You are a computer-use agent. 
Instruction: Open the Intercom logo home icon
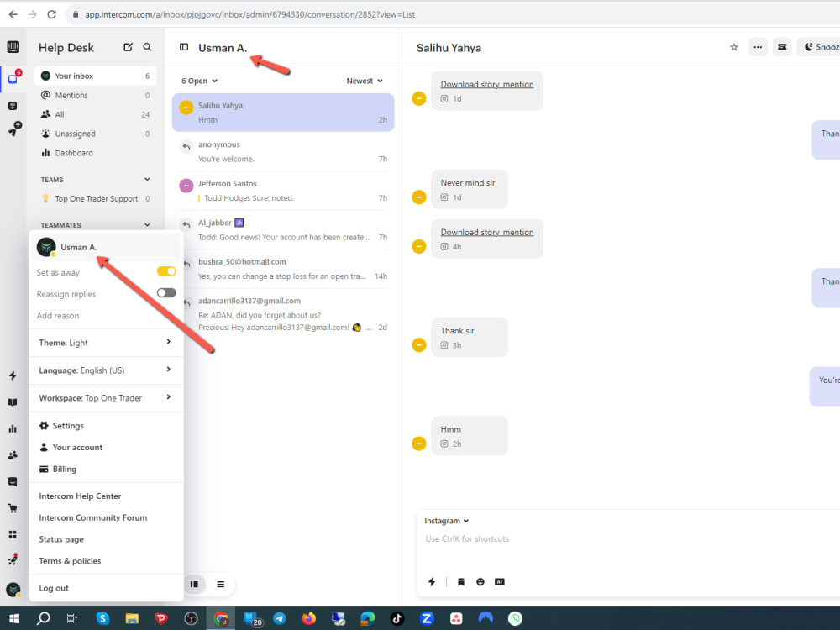tap(13, 47)
